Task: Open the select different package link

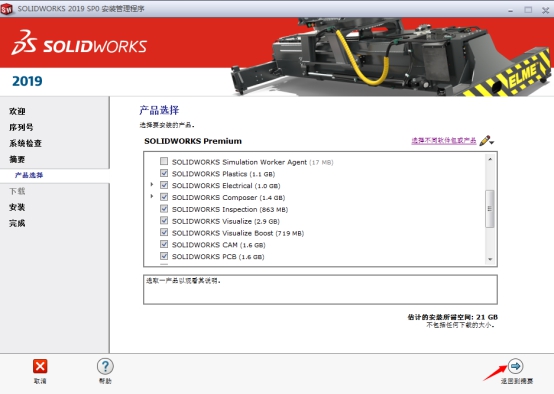Action: pos(444,140)
